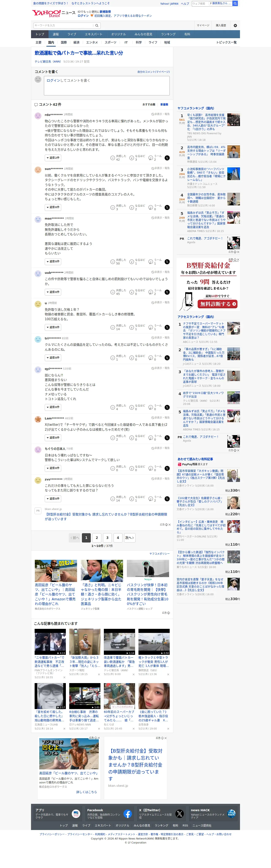
Task: Expand 返信0件 under tri's comment
Action: (53, 358)
